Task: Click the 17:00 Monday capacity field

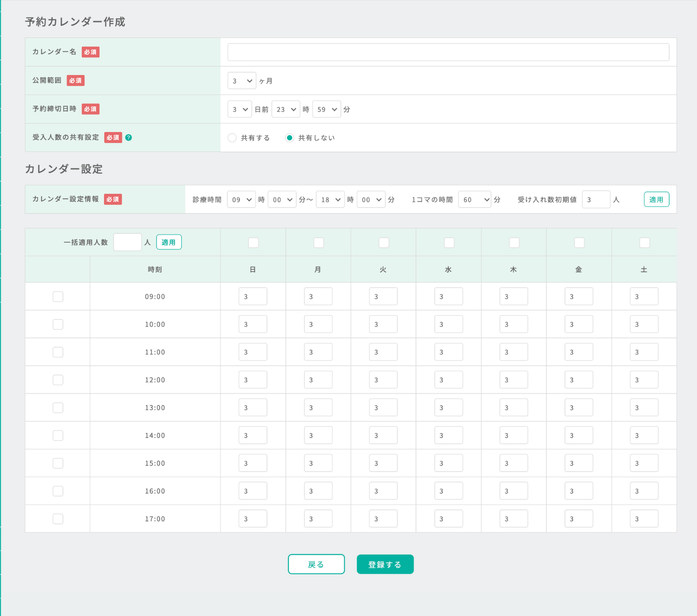Action: point(318,519)
